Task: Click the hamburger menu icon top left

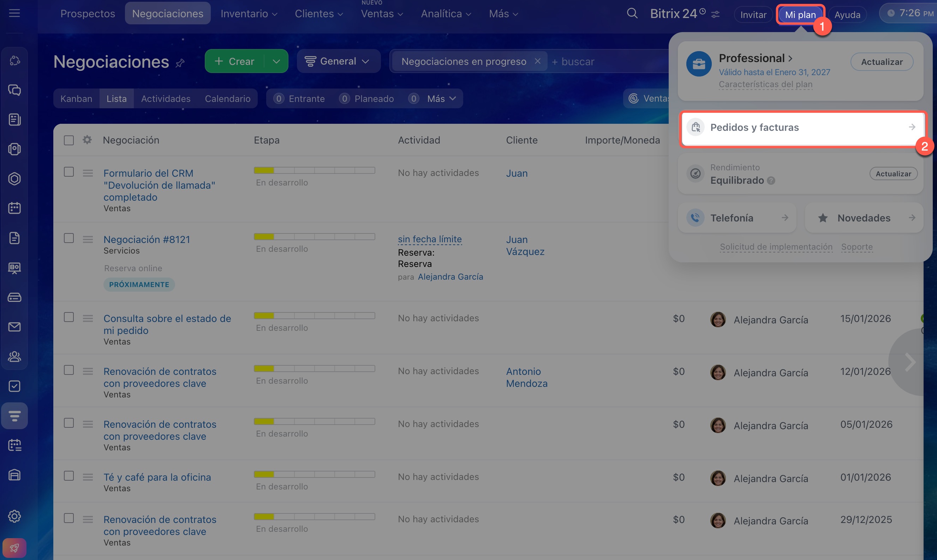Action: 14,14
